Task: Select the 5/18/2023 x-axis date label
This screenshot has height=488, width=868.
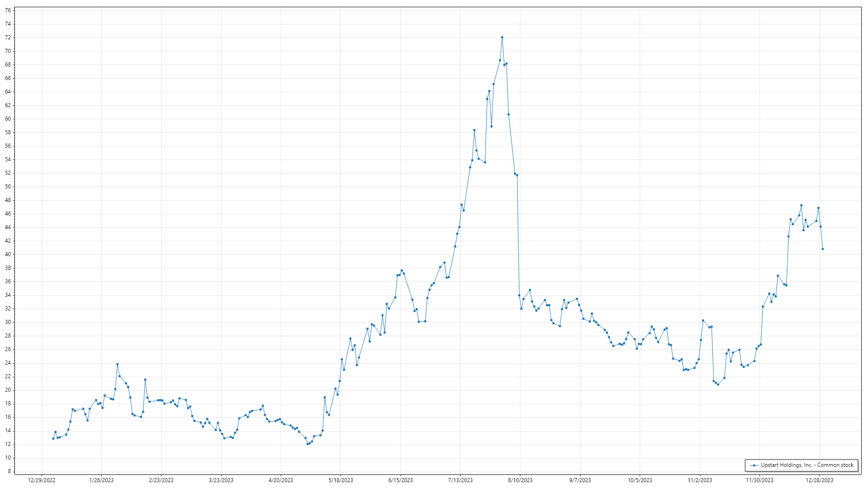Action: tap(340, 480)
